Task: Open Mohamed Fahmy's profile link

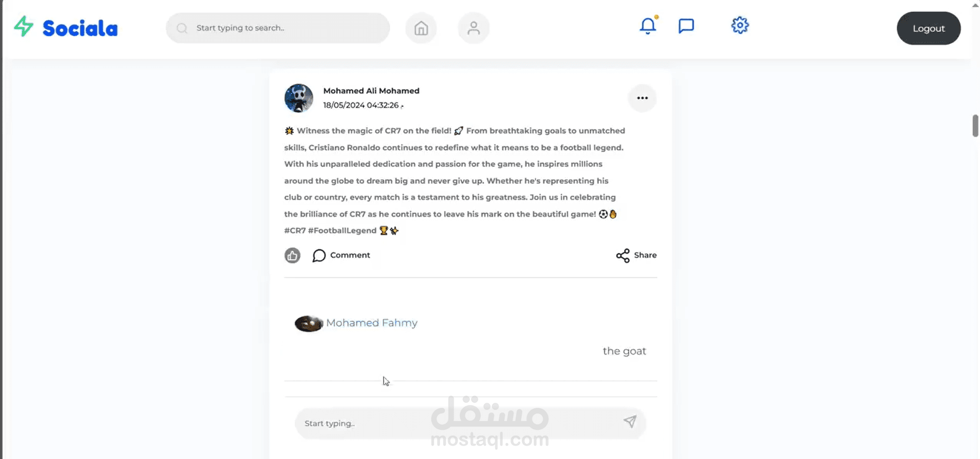Action: click(372, 323)
